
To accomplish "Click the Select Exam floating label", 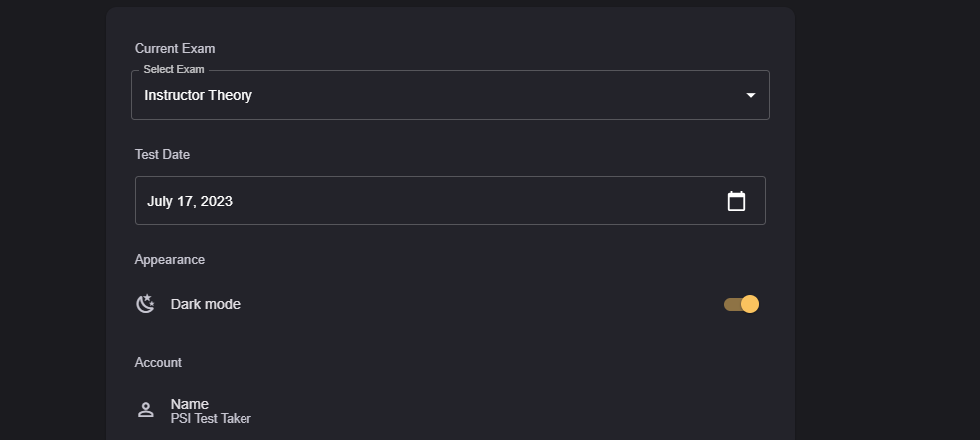I will 174,70.
